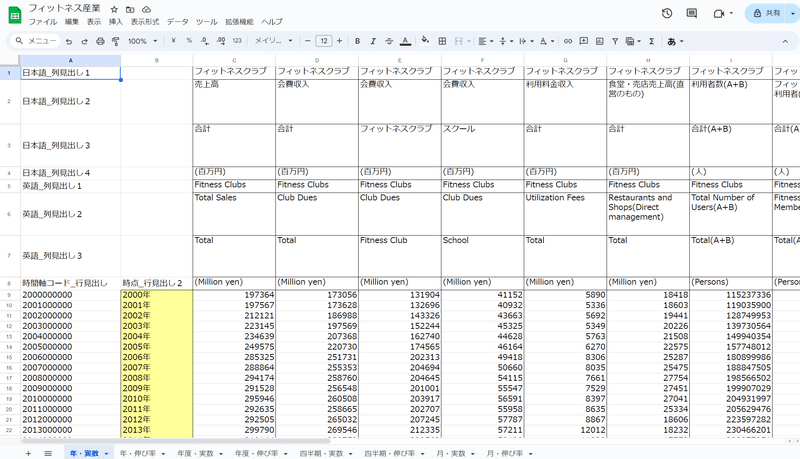Screen dimensions: 800x459
Task: Toggle italic formatting
Action: tap(373, 41)
